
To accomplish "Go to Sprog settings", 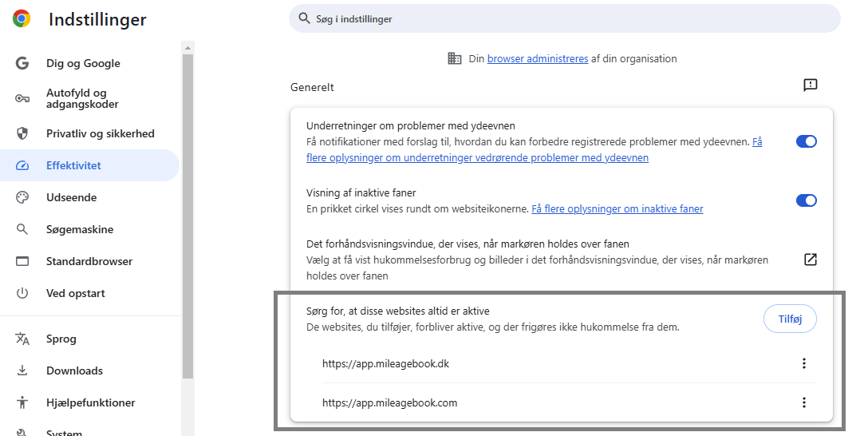I will 89,339.
